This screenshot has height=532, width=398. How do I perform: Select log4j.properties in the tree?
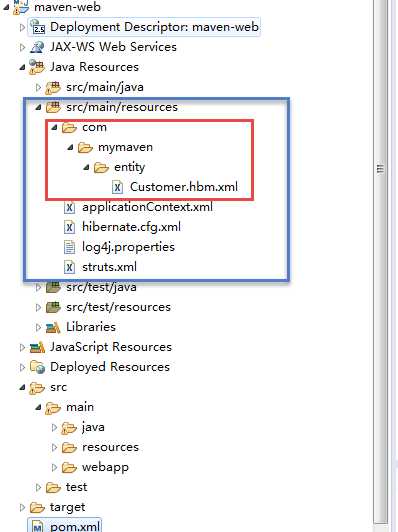coord(128,247)
